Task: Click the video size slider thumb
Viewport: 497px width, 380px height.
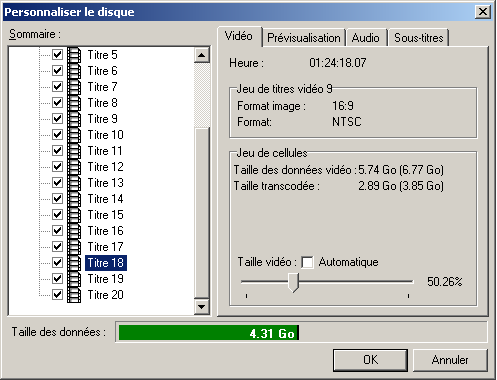Action: 293,283
